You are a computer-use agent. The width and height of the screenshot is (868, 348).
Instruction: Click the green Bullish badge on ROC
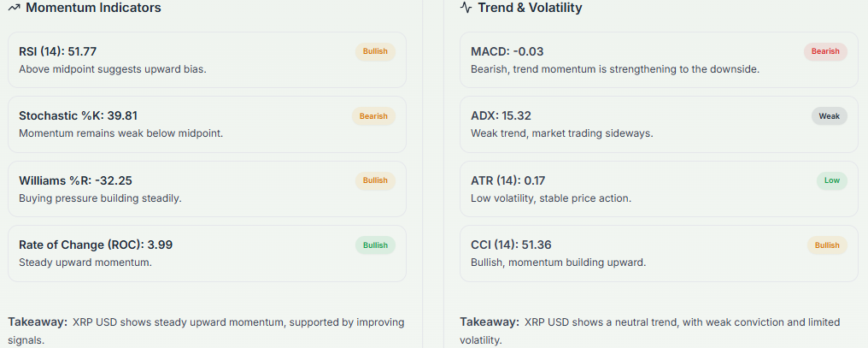375,245
